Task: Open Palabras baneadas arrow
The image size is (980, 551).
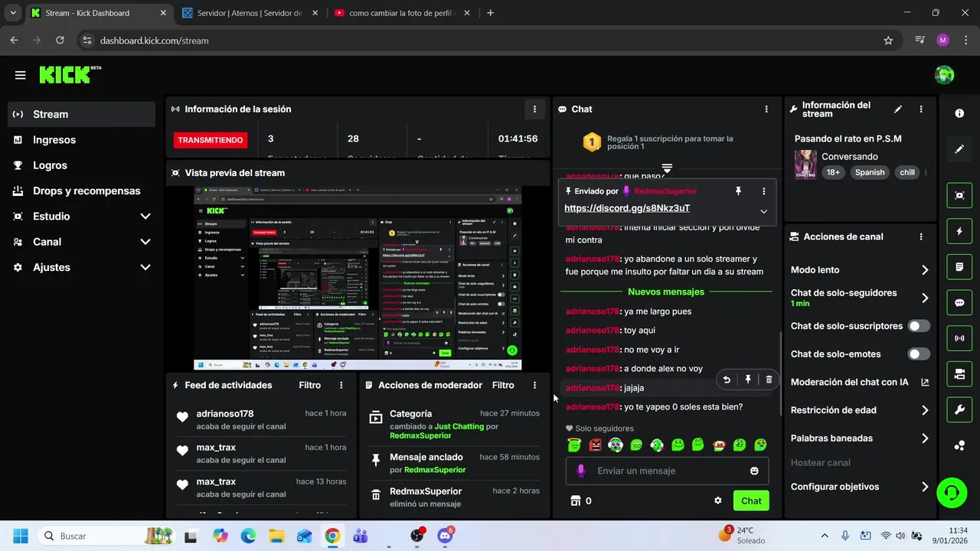Action: (925, 439)
